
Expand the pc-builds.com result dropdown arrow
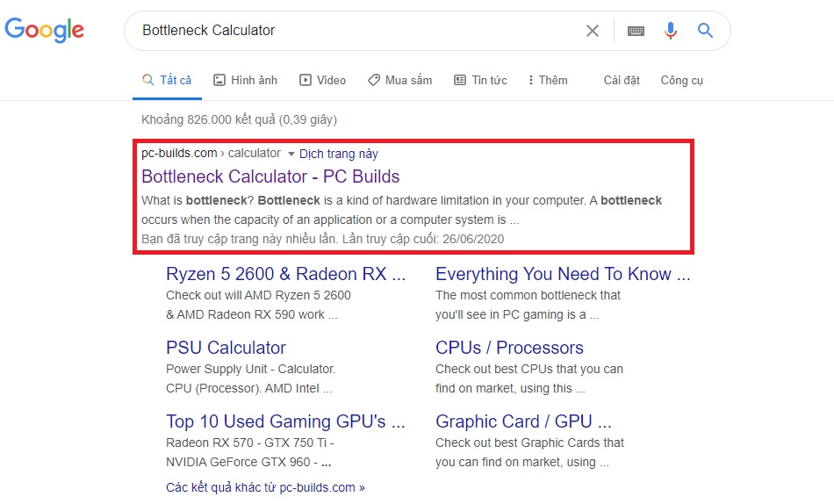(291, 154)
